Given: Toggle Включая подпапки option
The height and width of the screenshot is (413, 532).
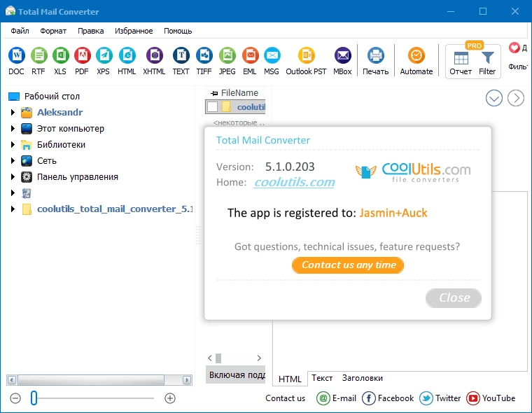Looking at the screenshot, I should pos(236,375).
